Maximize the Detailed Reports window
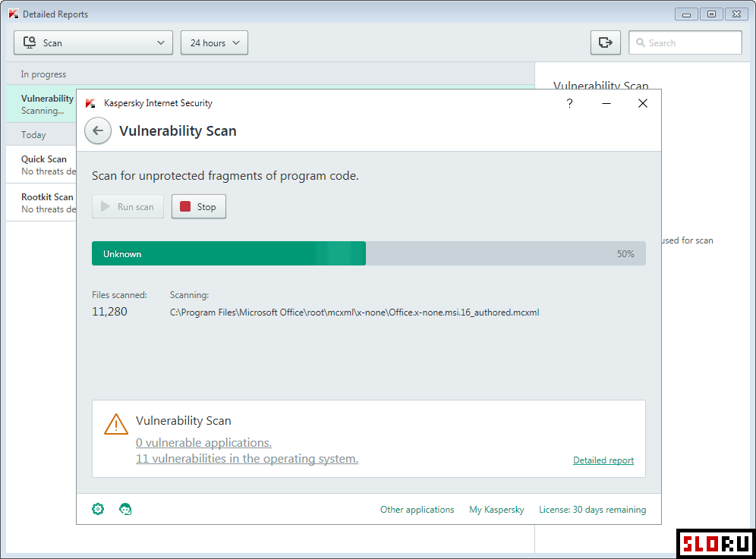The width and height of the screenshot is (756, 559). coord(711,14)
